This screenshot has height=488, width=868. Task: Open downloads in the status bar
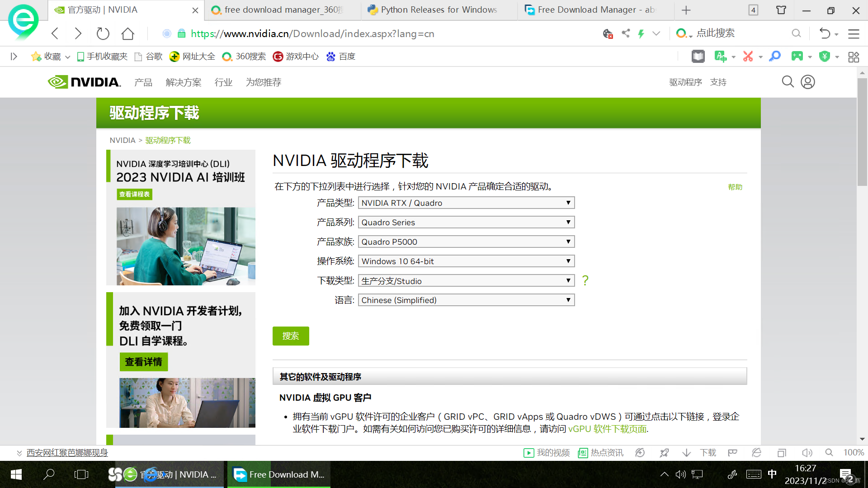[708, 453]
